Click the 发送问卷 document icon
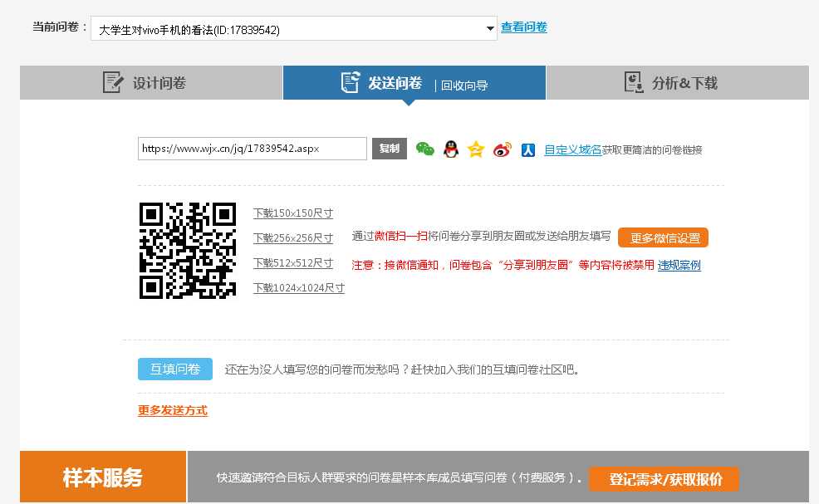 click(351, 82)
